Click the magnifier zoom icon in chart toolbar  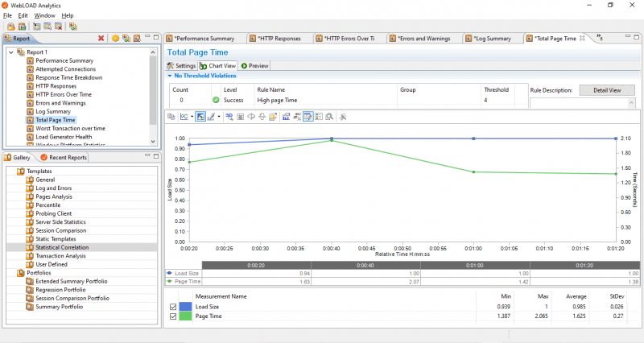(330, 117)
